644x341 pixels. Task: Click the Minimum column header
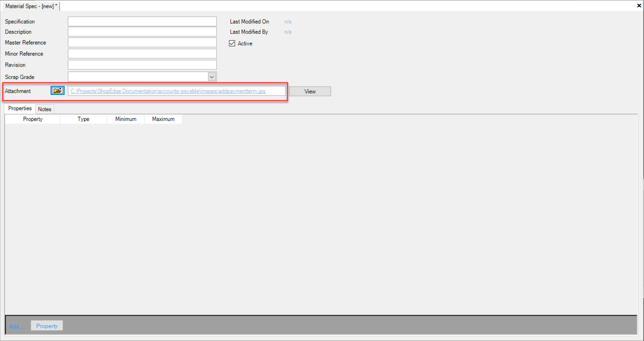(x=126, y=119)
